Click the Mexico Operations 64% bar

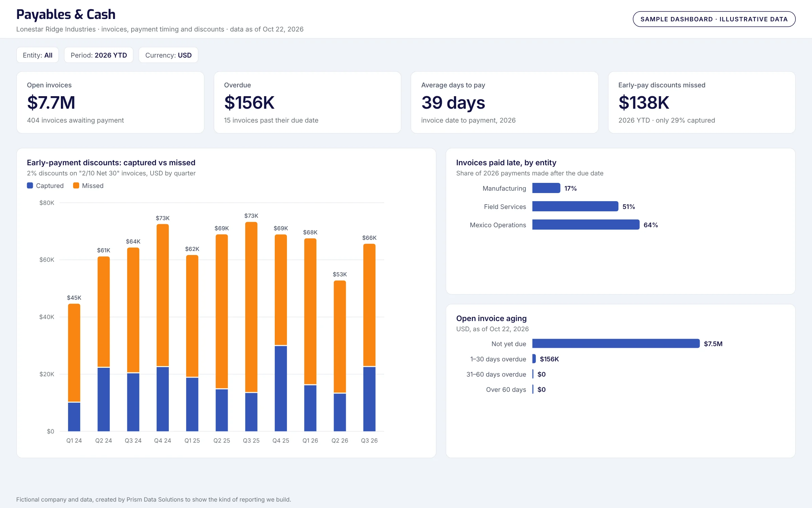coord(586,225)
